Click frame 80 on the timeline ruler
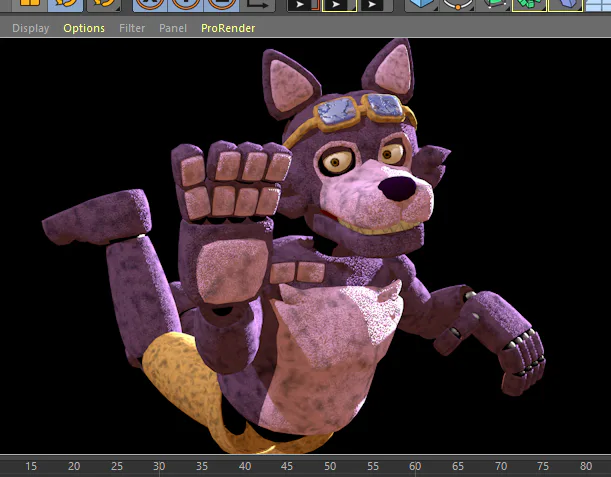This screenshot has height=477, width=611. point(586,466)
